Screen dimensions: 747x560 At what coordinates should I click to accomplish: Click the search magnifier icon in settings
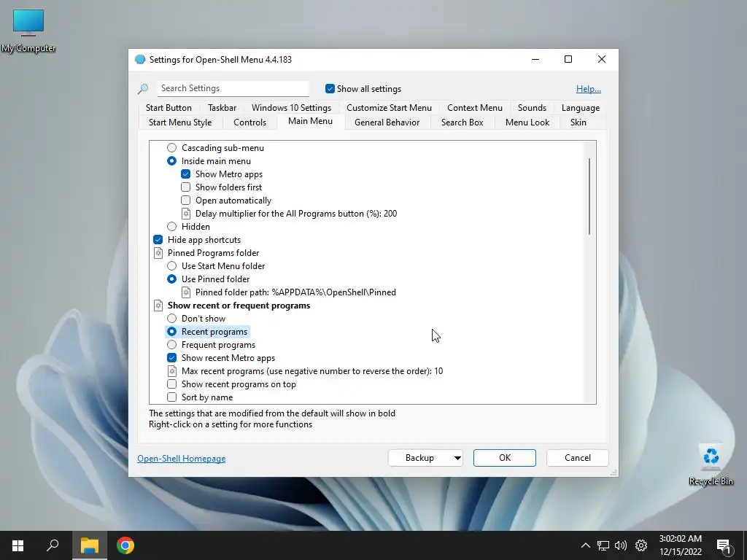point(143,88)
